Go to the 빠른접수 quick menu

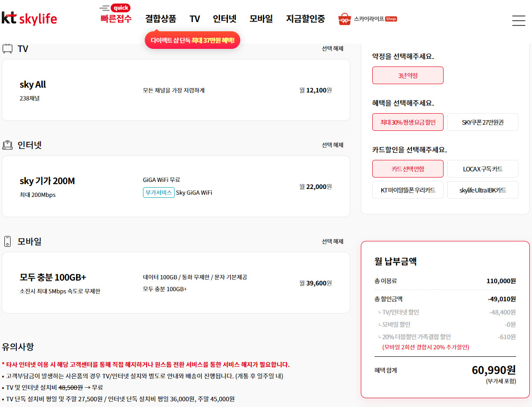116,19
